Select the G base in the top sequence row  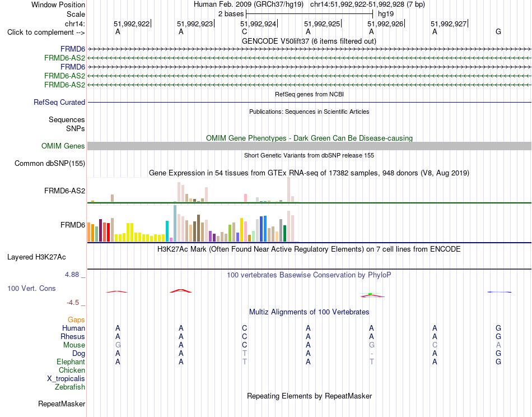pos(498,31)
